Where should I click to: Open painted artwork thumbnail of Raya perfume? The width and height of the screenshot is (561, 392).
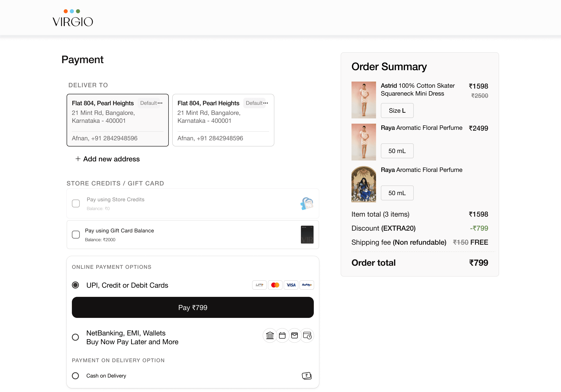[x=364, y=184]
